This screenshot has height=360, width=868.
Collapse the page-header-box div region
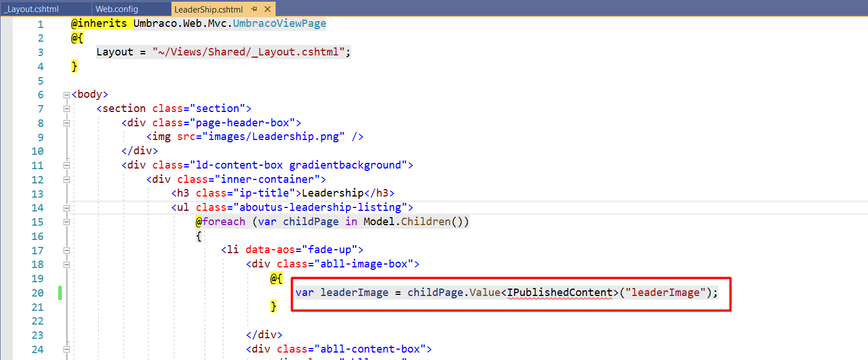click(x=67, y=123)
